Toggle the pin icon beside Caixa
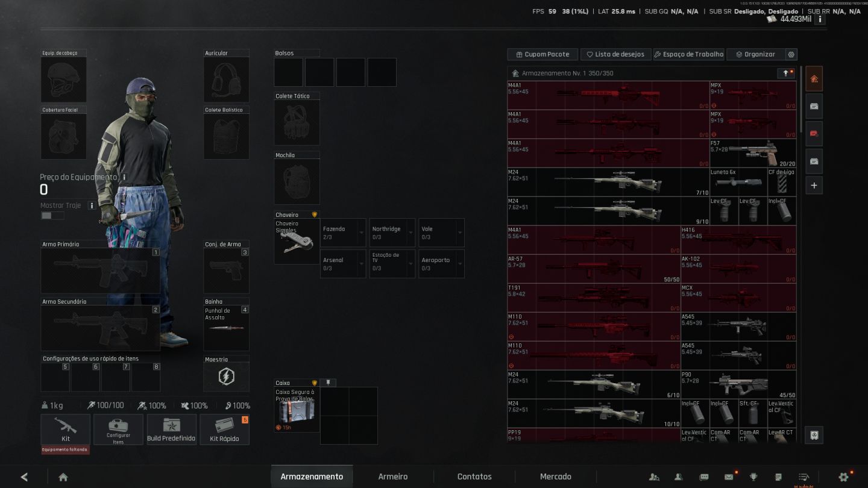 (328, 383)
